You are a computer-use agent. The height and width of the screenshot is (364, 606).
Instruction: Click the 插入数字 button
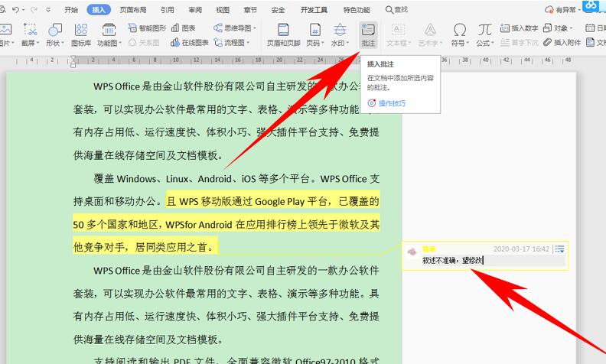tap(519, 28)
